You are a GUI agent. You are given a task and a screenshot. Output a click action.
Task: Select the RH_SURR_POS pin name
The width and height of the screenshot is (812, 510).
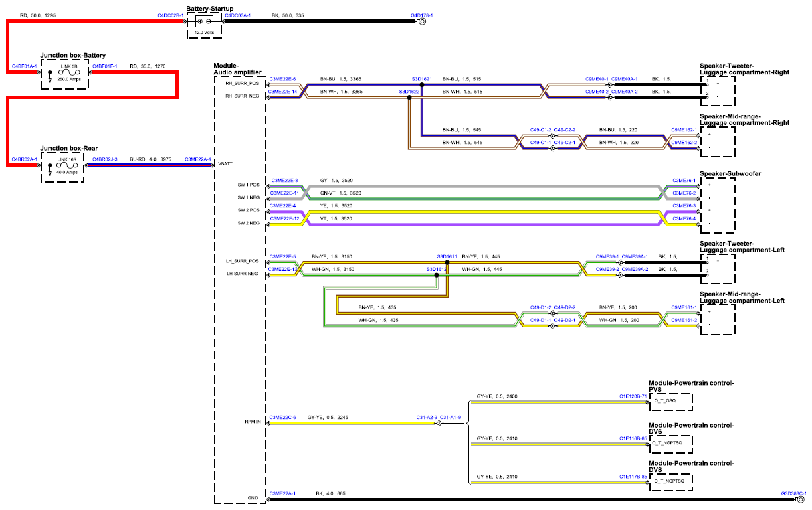coord(243,84)
